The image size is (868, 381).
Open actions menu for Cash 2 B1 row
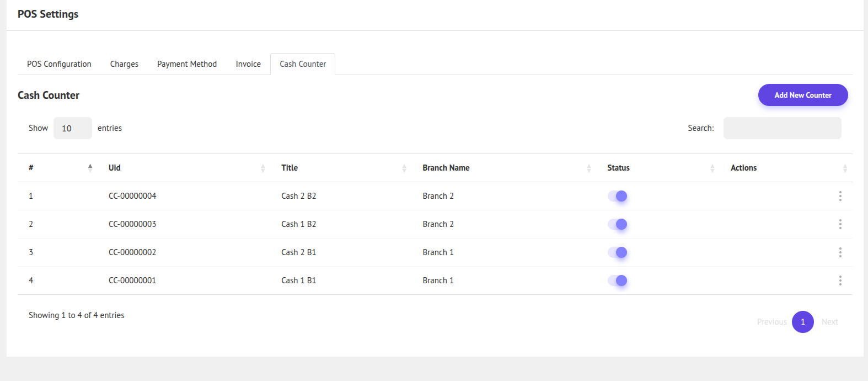[x=840, y=252]
